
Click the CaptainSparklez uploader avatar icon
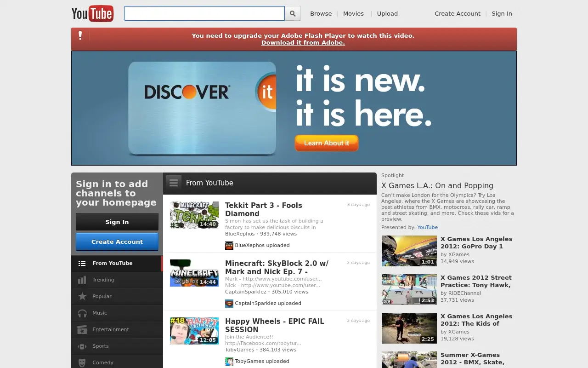(229, 304)
